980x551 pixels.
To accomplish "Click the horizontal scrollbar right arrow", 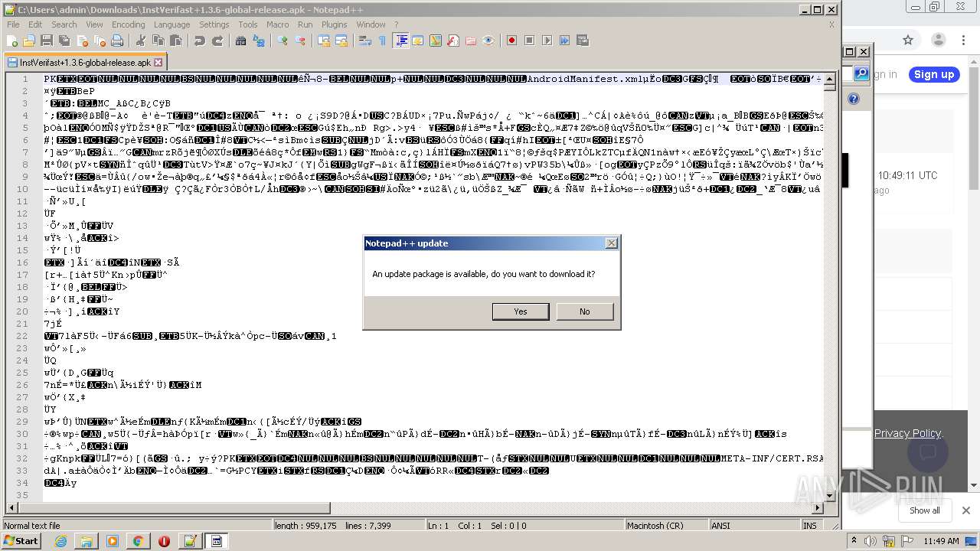I will [x=818, y=507].
